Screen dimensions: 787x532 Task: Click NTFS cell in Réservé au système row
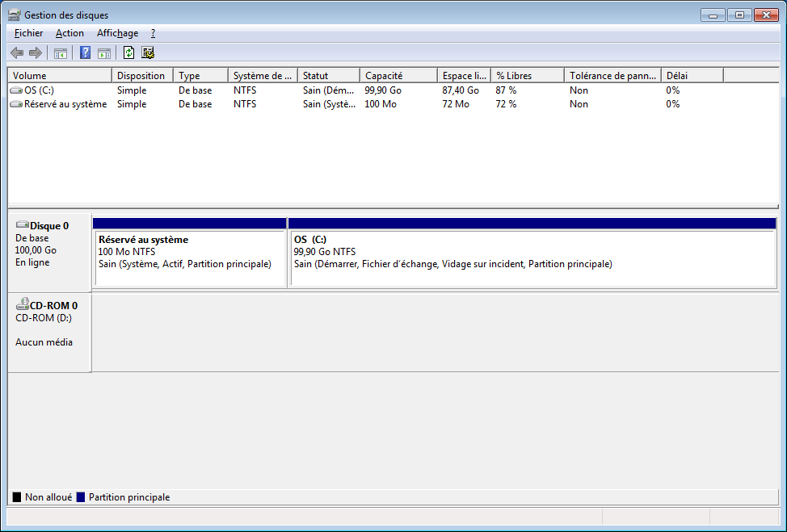tap(245, 104)
